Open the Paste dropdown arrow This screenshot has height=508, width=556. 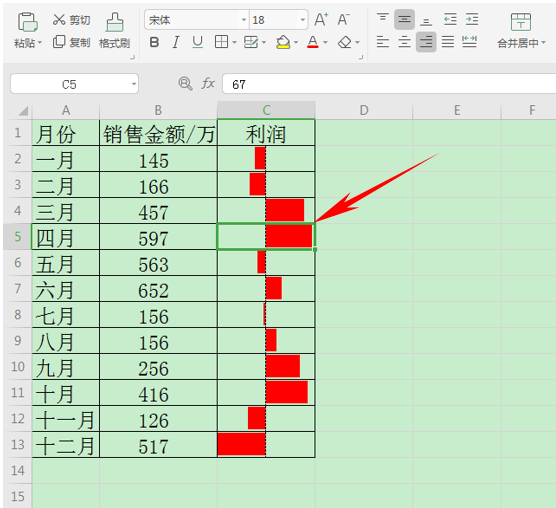(39, 43)
